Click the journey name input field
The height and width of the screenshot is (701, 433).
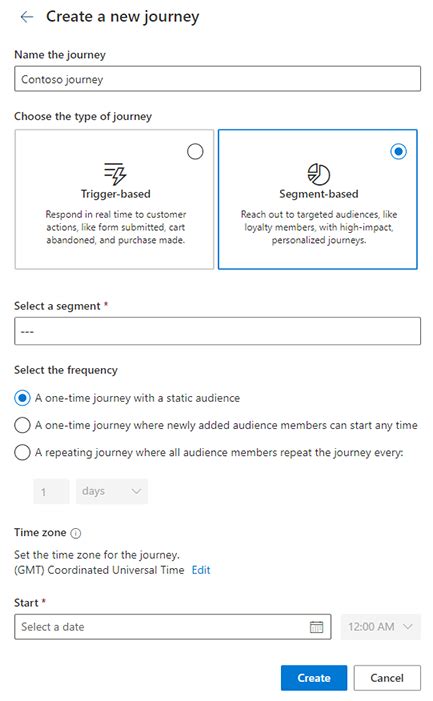217,79
